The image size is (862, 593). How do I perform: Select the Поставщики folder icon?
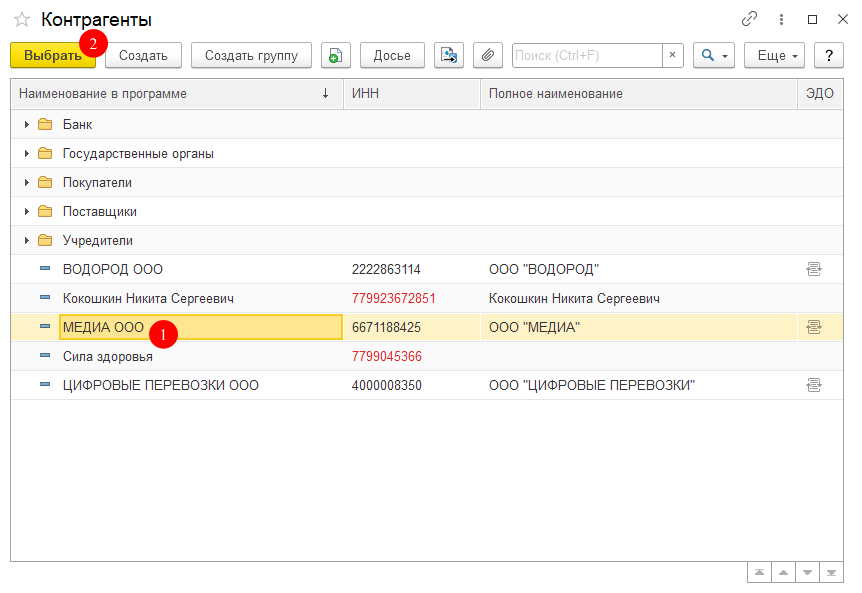(x=45, y=212)
